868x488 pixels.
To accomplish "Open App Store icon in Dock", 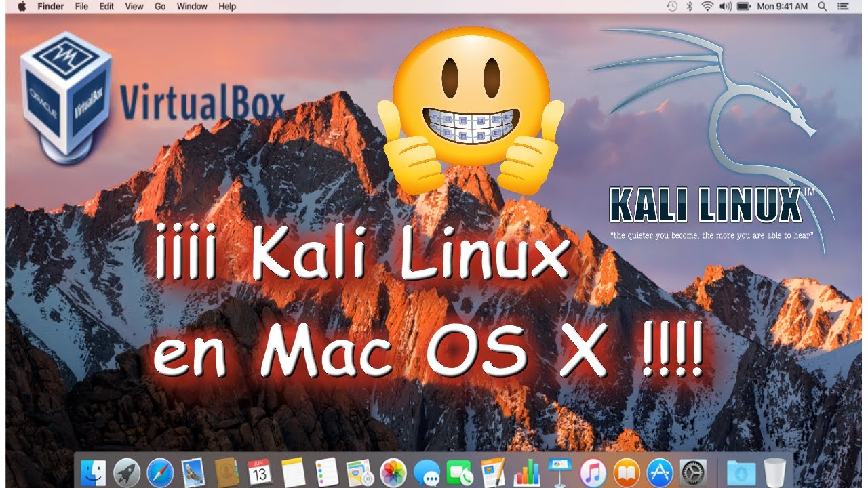I will (660, 472).
